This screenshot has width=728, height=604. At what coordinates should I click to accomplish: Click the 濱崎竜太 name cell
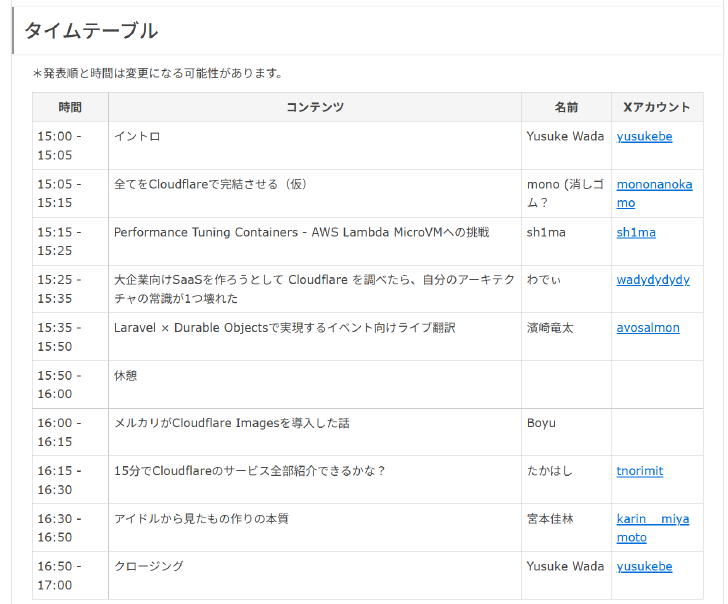(x=566, y=337)
